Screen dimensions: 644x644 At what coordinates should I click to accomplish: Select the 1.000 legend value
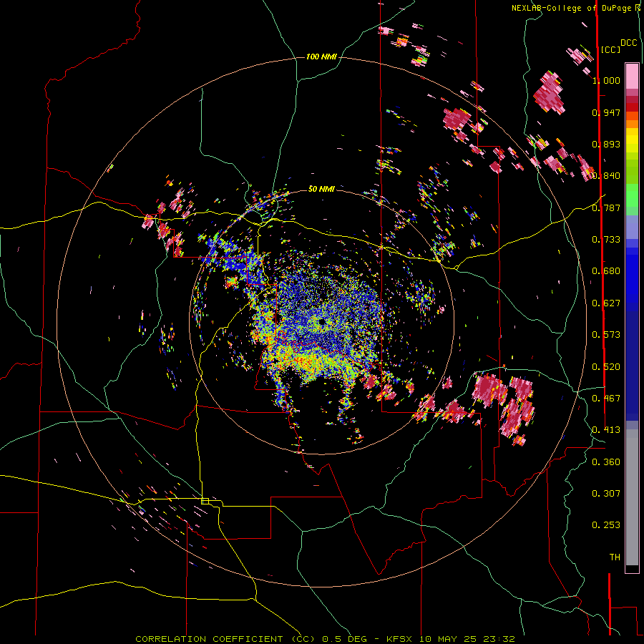(606, 80)
